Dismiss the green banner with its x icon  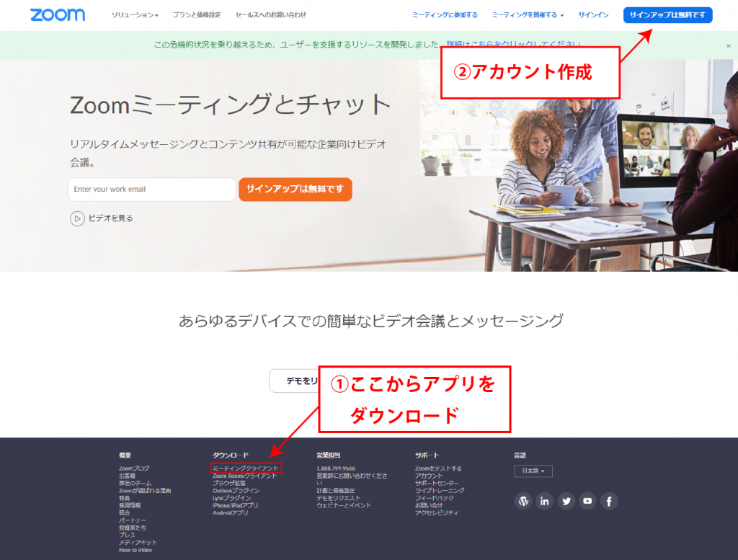tap(728, 45)
